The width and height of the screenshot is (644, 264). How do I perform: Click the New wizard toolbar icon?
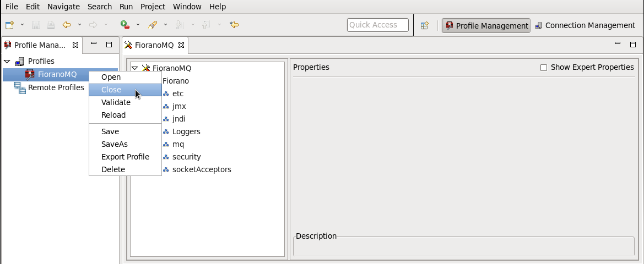coord(9,25)
